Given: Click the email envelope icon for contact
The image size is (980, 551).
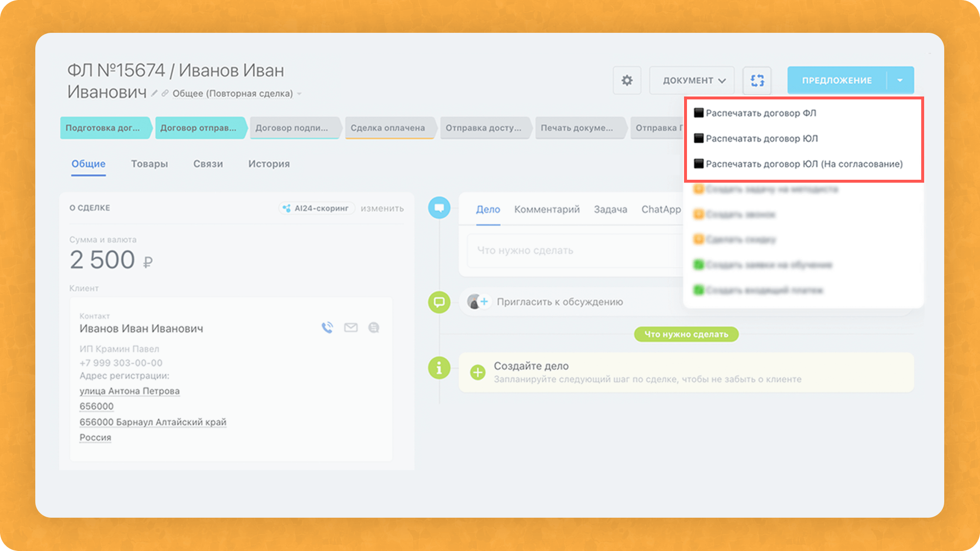Looking at the screenshot, I should click(351, 328).
